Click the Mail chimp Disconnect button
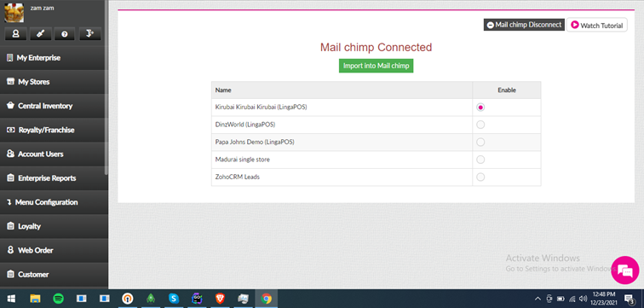644x308 pixels. pos(524,25)
